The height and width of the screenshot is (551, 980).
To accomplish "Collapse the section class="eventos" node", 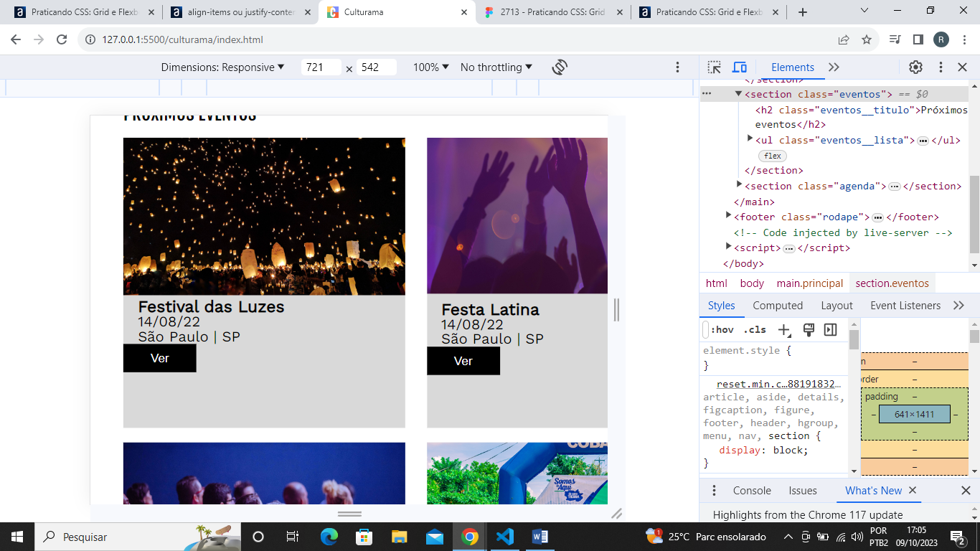I will click(x=738, y=94).
